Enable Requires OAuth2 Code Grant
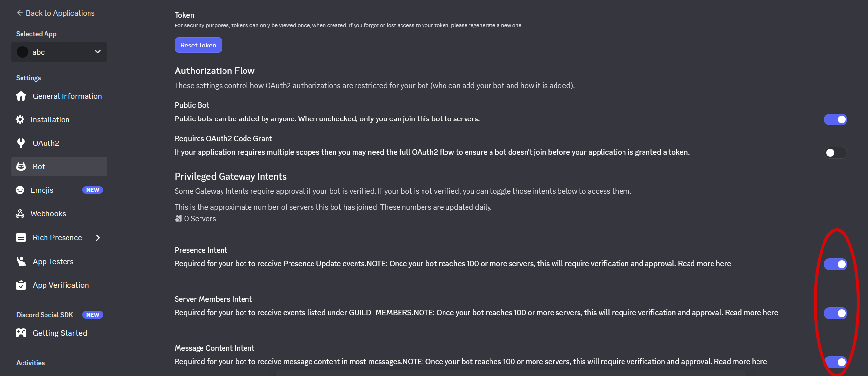The height and width of the screenshot is (376, 868). [x=835, y=153]
